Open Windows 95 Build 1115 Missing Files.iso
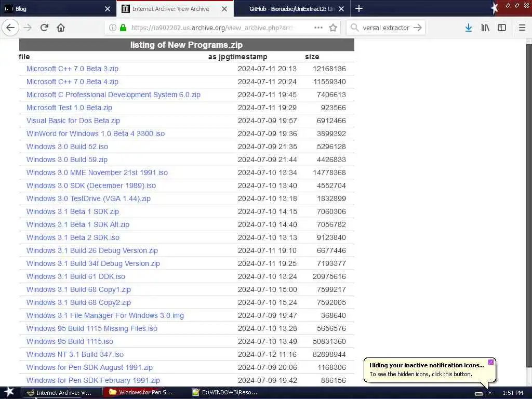The image size is (532, 399). point(92,328)
